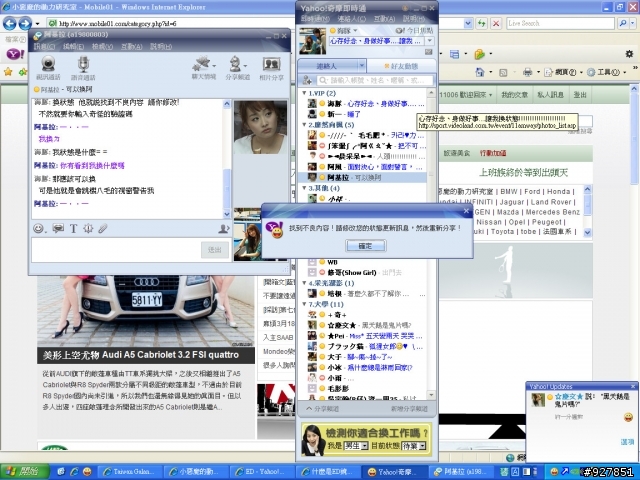Click the Yahoo toolbar logo in IE
640x480 pixels.
tap(16, 54)
